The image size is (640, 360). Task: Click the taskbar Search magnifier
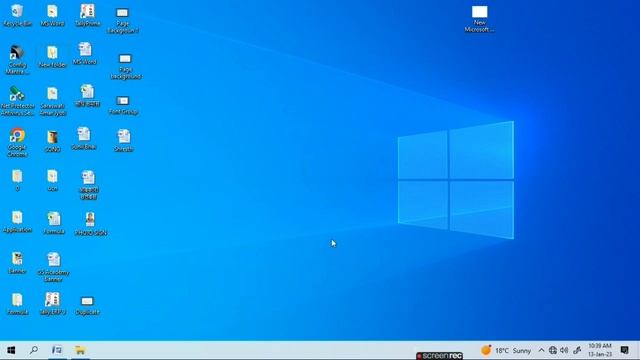[x=34, y=350]
